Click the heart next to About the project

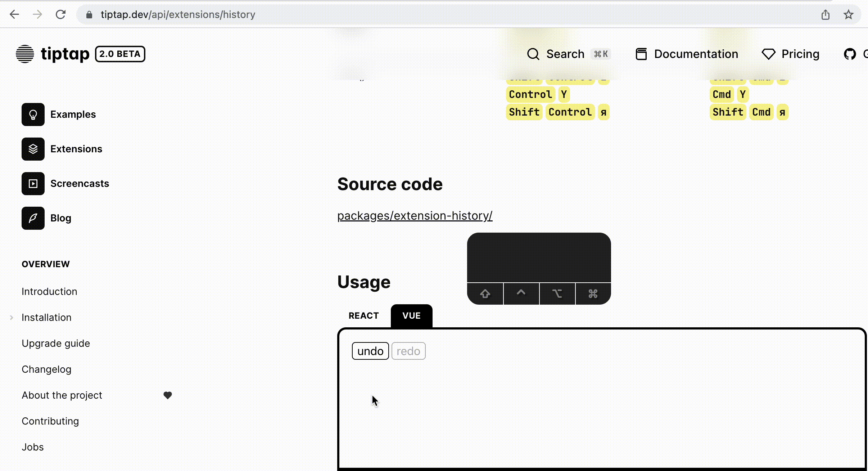[x=168, y=395]
